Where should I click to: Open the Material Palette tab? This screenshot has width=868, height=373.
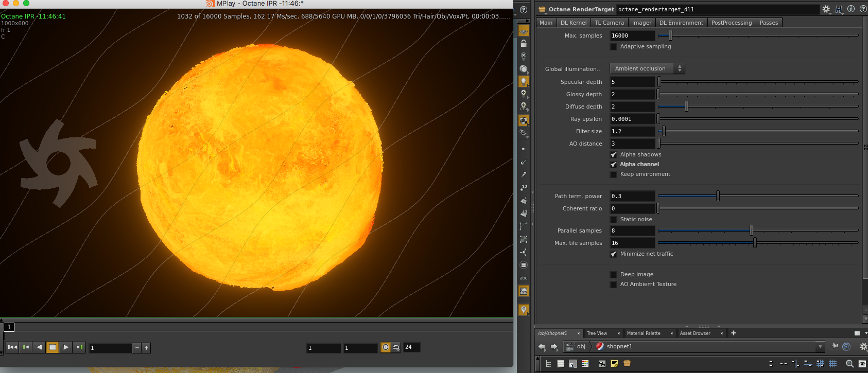pyautogui.click(x=643, y=333)
